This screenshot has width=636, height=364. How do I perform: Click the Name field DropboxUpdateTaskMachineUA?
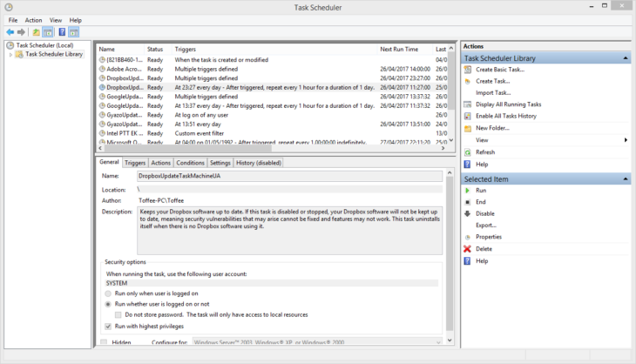[x=289, y=176]
